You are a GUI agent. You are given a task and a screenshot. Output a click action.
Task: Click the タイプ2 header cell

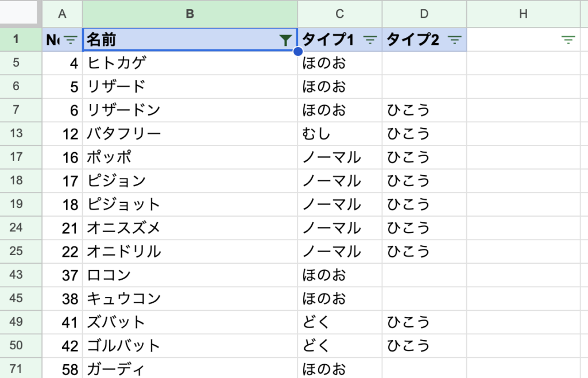pyautogui.click(x=424, y=40)
